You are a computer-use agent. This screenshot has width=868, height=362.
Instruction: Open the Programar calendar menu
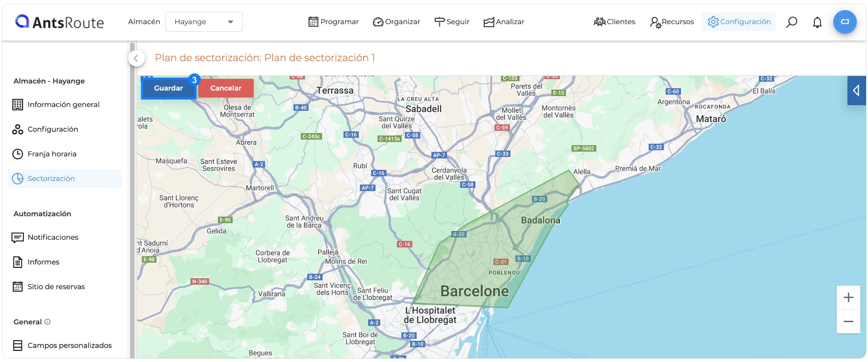pos(334,22)
